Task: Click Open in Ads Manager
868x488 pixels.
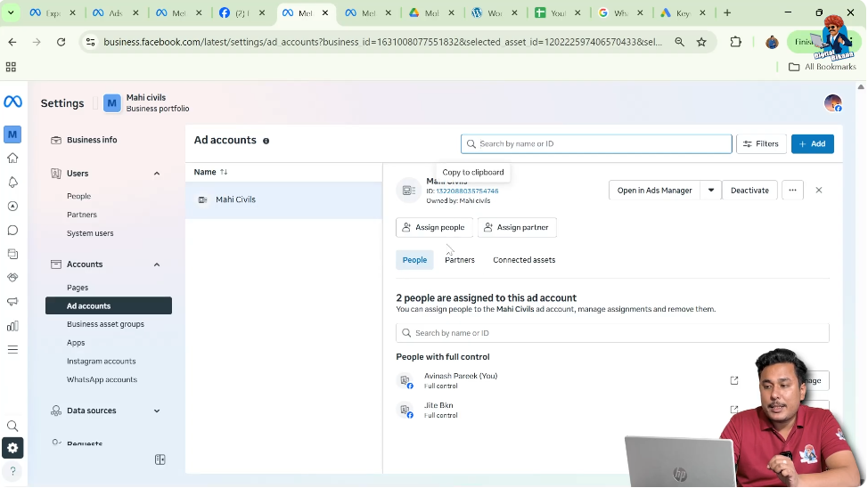Action: pyautogui.click(x=654, y=191)
